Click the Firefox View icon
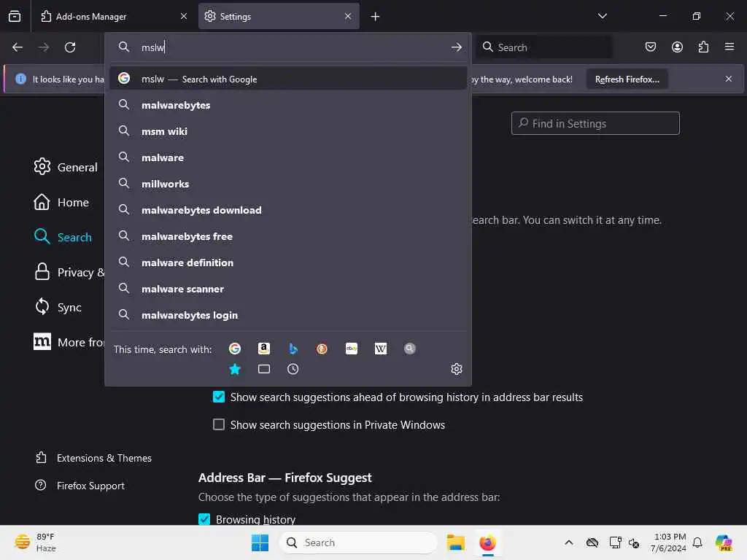747x560 pixels. [15, 16]
